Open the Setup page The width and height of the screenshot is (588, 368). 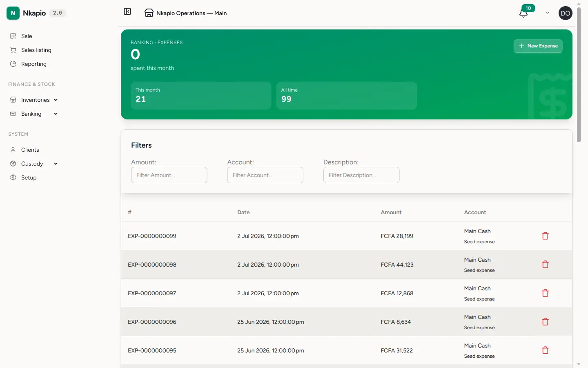tap(29, 177)
